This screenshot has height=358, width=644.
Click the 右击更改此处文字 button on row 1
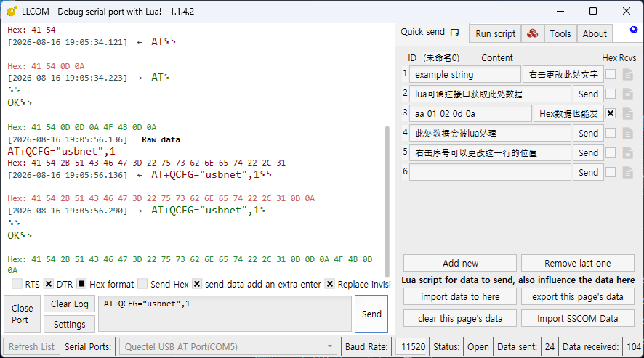click(x=563, y=74)
